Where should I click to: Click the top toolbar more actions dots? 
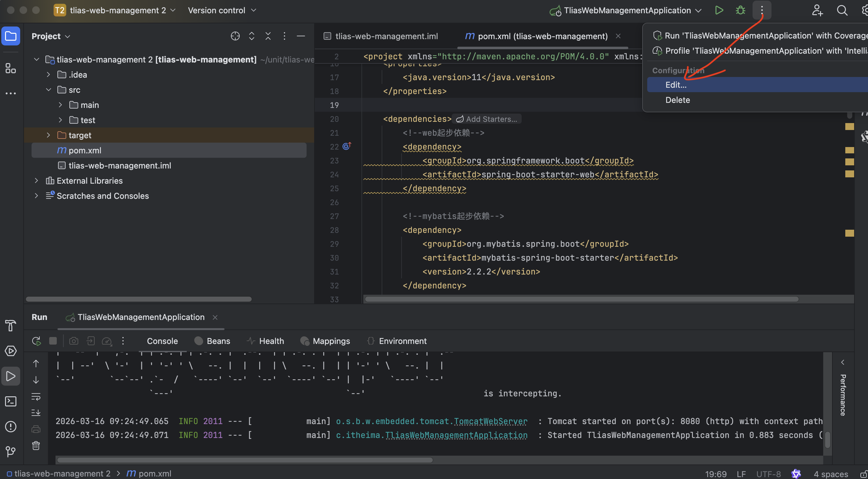761,10
